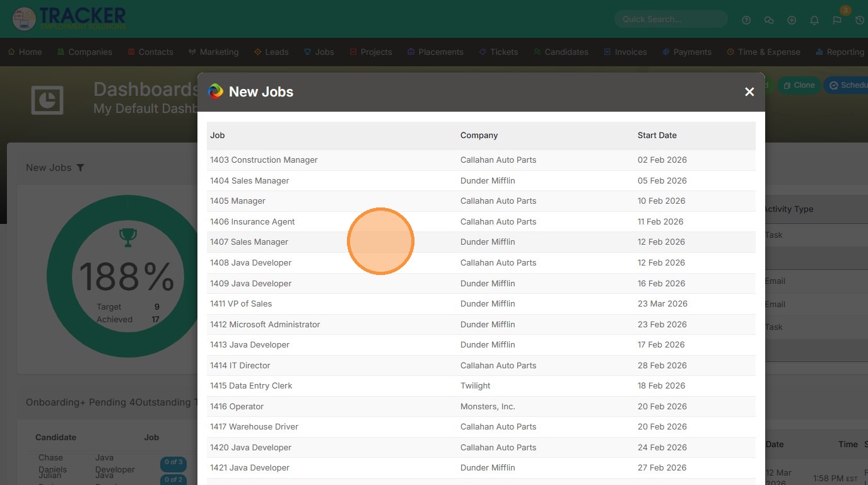Image resolution: width=868 pixels, height=485 pixels.
Task: Click the Clone dashboard button
Action: point(798,85)
